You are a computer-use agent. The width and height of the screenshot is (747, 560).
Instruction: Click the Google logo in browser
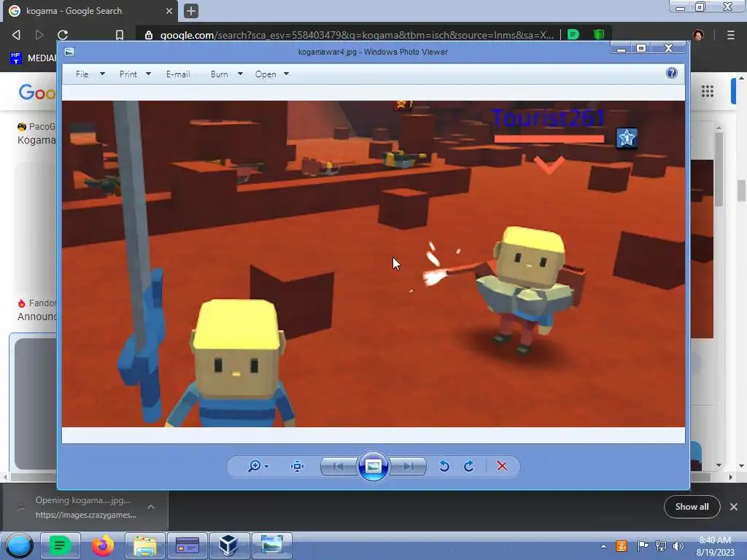[x=37, y=92]
